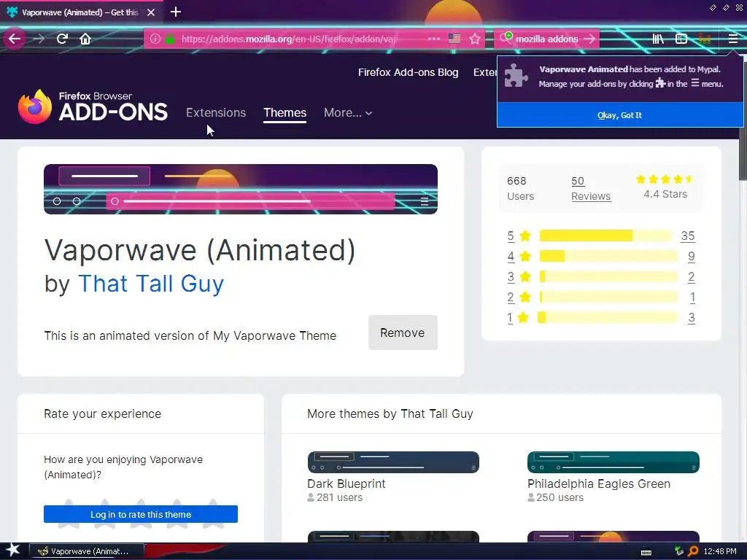Dismiss notification with Okay, Got It
This screenshot has width=747, height=560.
[619, 115]
